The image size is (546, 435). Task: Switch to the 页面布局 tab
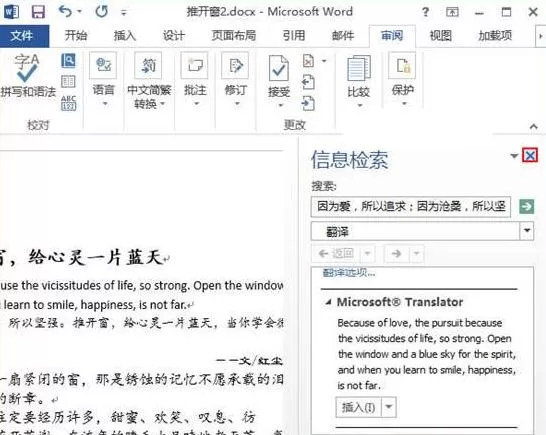pos(234,36)
